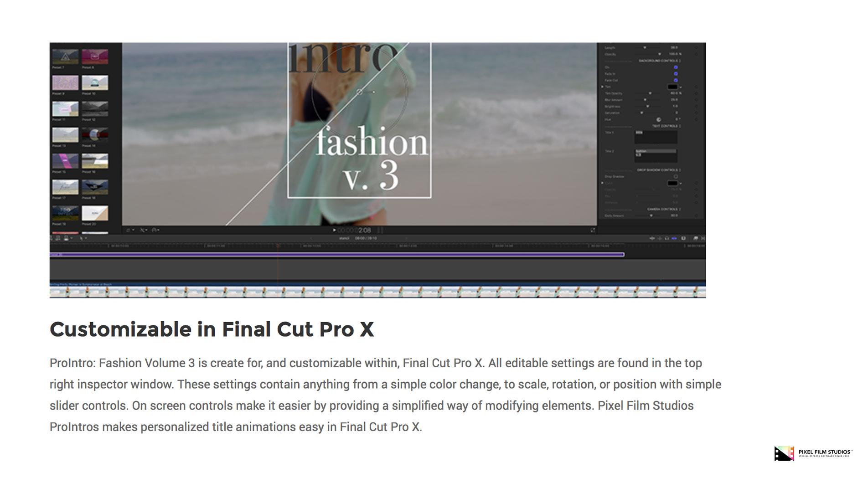
Task: Select the beach video filmstrip clip
Action: click(x=377, y=290)
